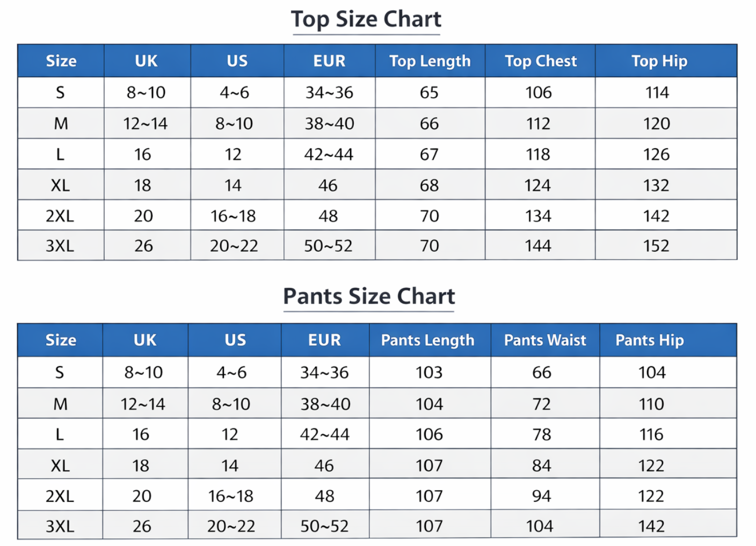The width and height of the screenshot is (756, 546).
Task: Select the Top Length column header
Action: pos(430,61)
